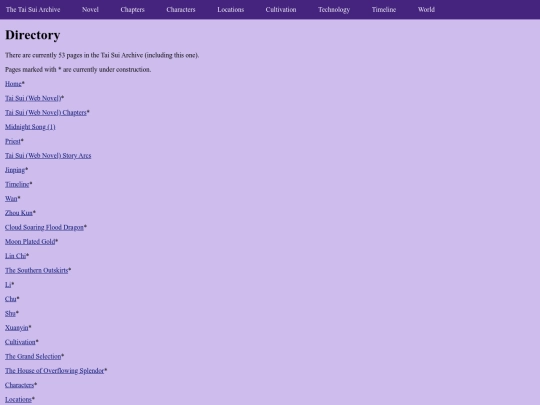The image size is (540, 405).
Task: Open the Moon Plated Gold link
Action: (30, 242)
